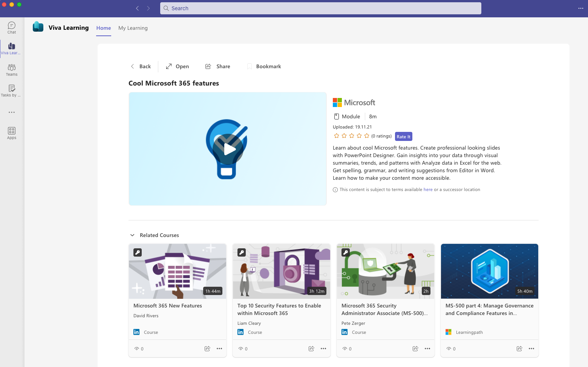The width and height of the screenshot is (588, 367).
Task: Open more apps ellipsis in sidebar
Action: [12, 112]
